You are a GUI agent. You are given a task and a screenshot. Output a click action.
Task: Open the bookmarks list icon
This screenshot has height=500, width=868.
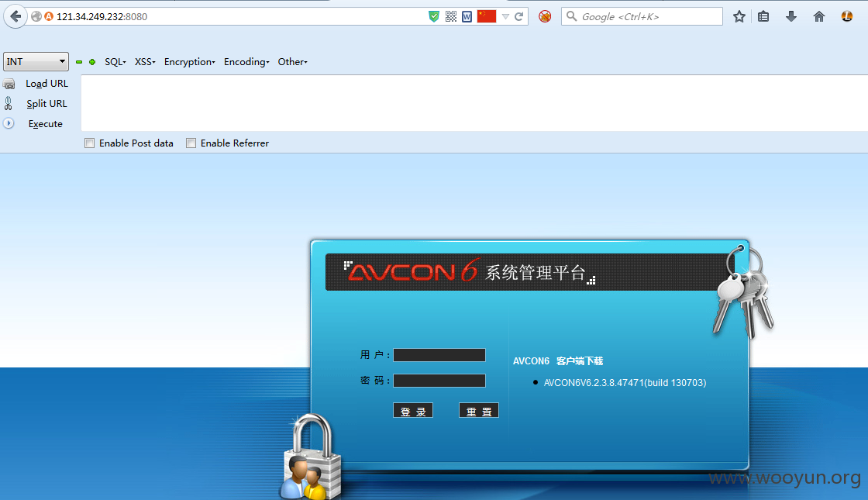click(763, 16)
